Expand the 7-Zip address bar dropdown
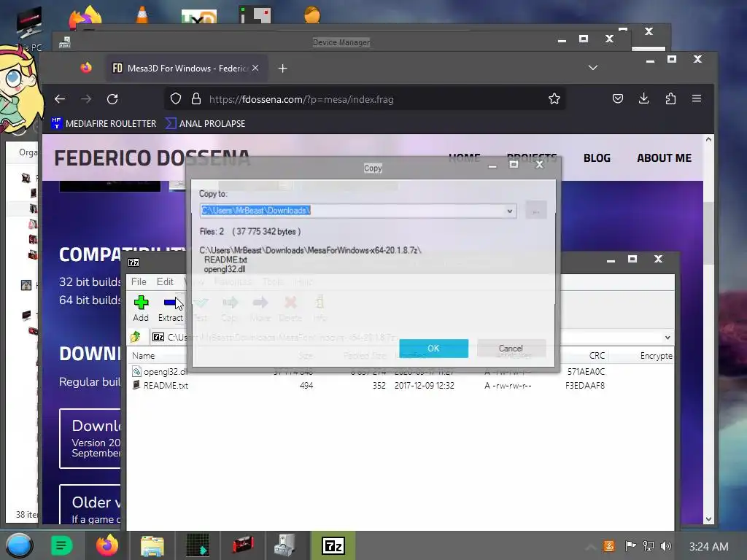 pyautogui.click(x=667, y=337)
